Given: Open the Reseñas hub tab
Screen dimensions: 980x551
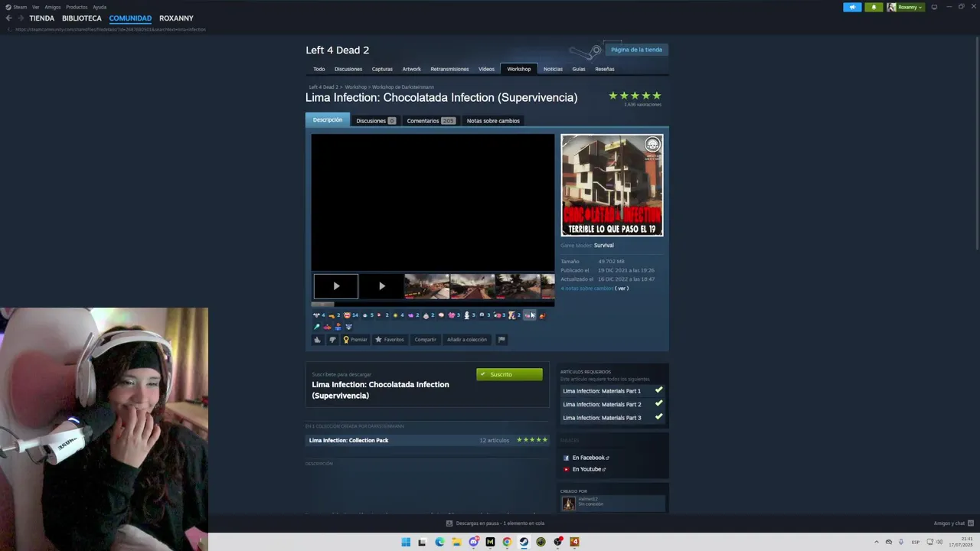Looking at the screenshot, I should (605, 69).
